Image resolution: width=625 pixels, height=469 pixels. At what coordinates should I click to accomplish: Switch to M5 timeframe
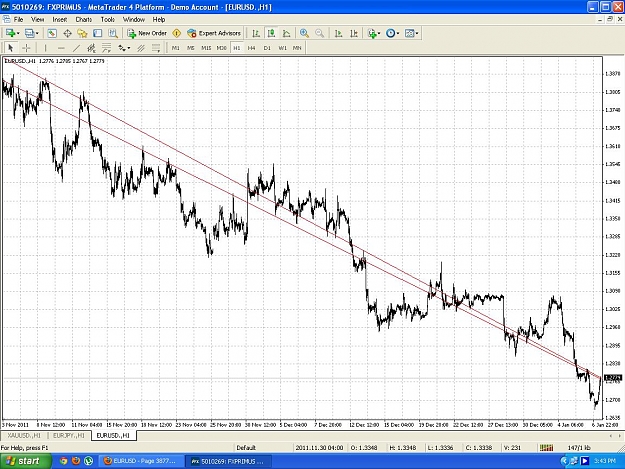[x=191, y=48]
